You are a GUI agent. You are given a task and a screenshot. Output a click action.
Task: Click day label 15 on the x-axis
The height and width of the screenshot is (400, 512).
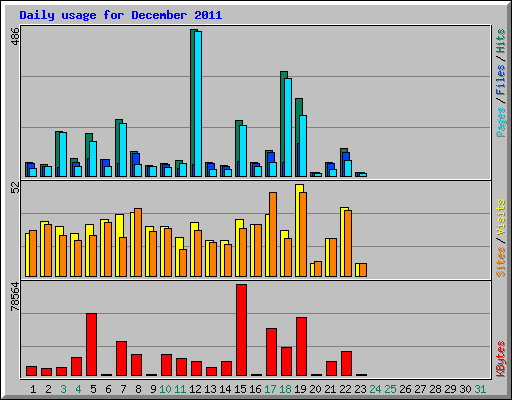pyautogui.click(x=240, y=389)
